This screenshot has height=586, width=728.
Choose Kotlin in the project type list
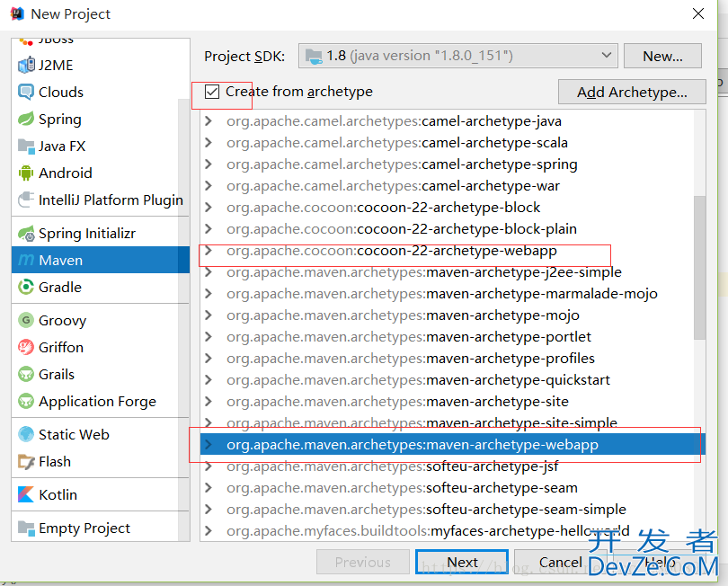[x=101, y=494]
